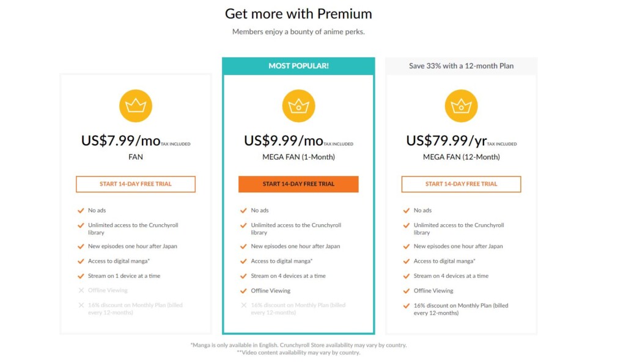Click the MEGA FAN 12-Month crown icon
626x364 pixels.
461,106
